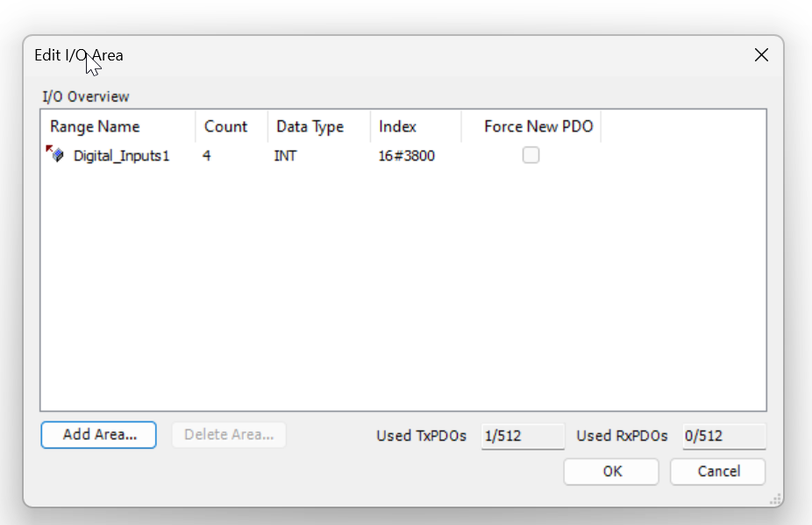Click the Count column header
The height and width of the screenshot is (525, 812).
[x=231, y=126]
